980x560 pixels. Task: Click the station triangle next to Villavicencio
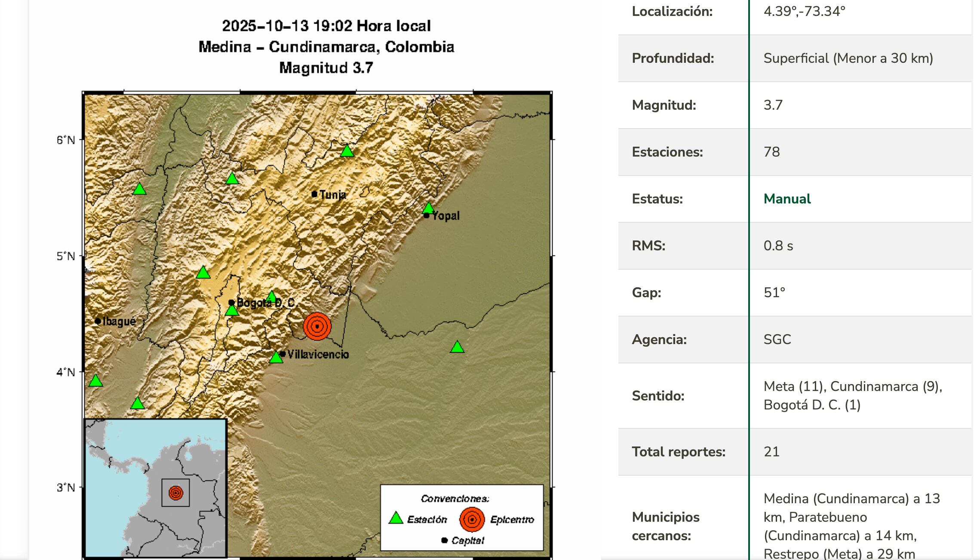(276, 357)
